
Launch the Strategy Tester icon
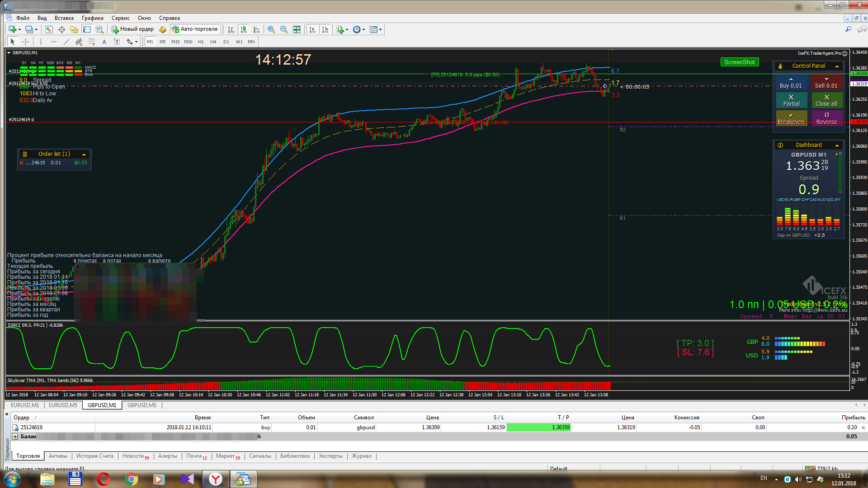(x=100, y=29)
